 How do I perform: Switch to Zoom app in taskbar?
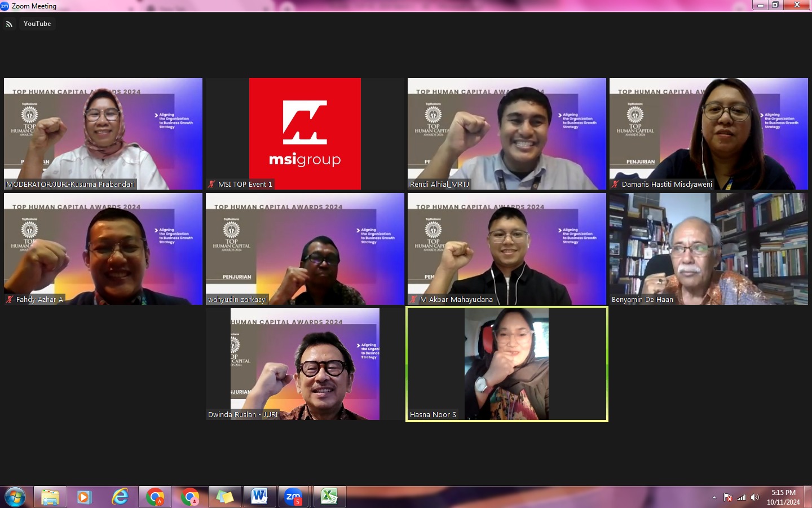(x=294, y=497)
